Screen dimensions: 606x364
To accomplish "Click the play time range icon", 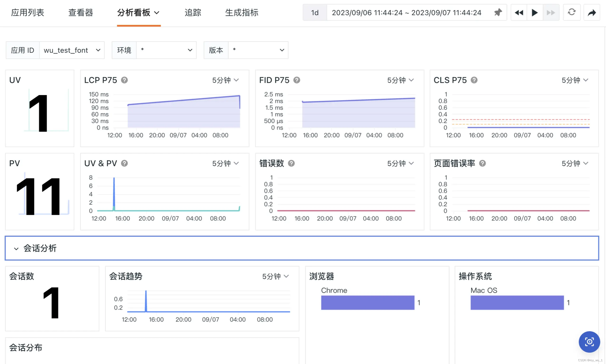I will [534, 12].
